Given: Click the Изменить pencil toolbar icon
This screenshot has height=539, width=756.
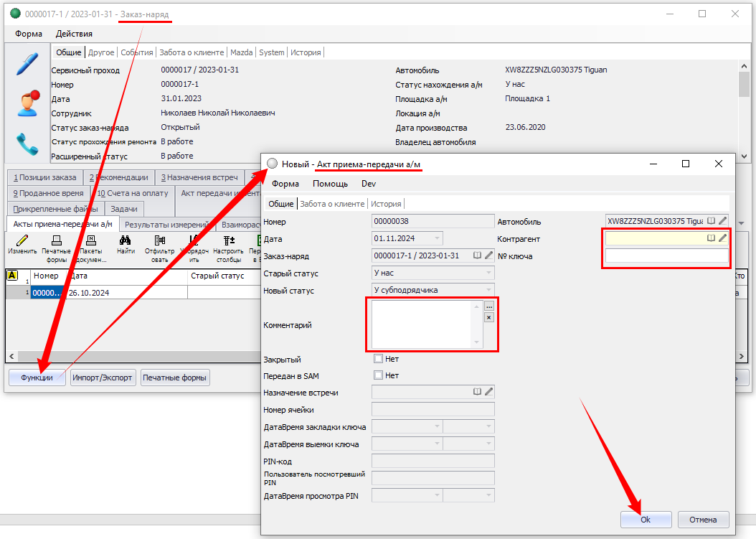Looking at the screenshot, I should (22, 241).
